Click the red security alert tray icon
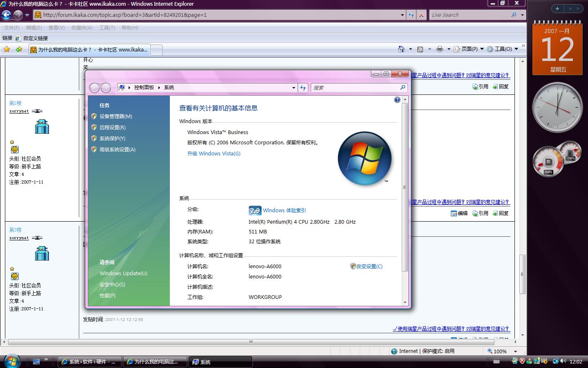This screenshot has height=368, width=588. (522, 361)
